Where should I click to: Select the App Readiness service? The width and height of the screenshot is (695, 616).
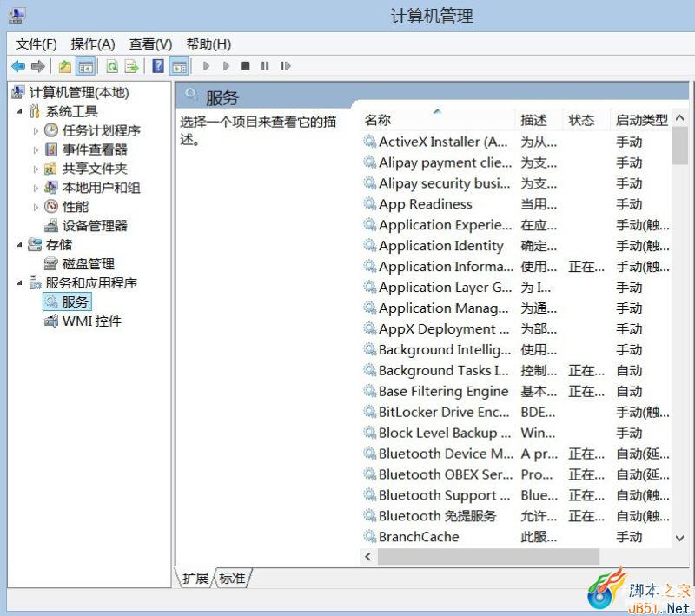(x=516, y=204)
